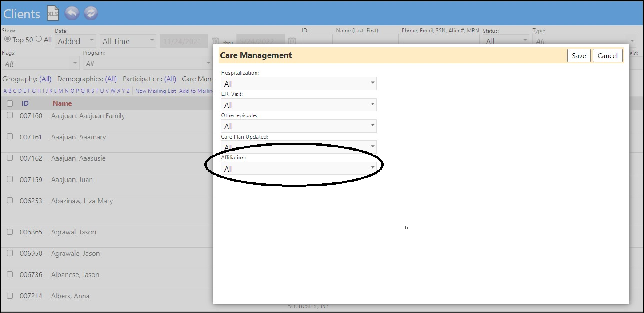Click the refresh icon in Clients header

tap(90, 13)
